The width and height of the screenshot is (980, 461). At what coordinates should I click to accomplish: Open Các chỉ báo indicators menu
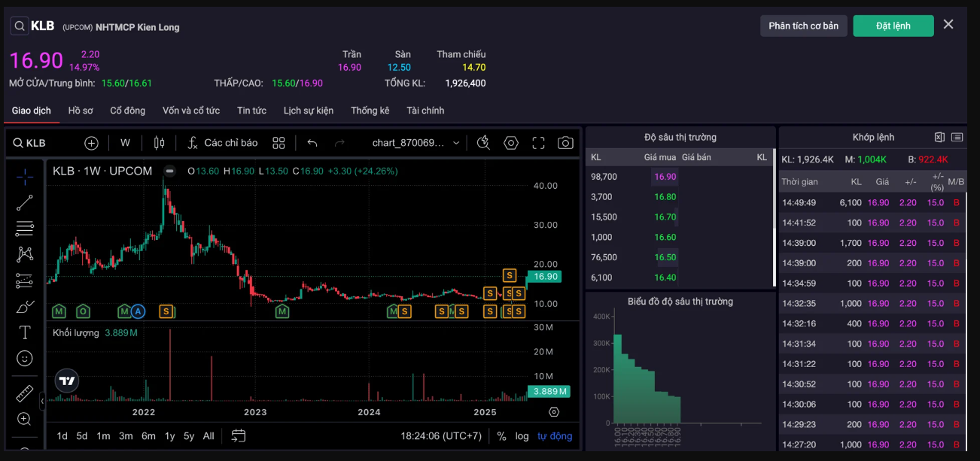coord(222,143)
